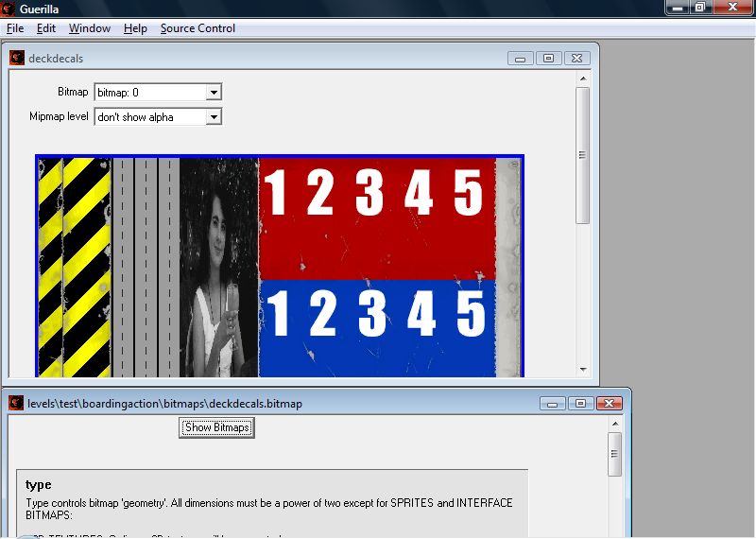Expand the Mipmap level dropdown

coord(214,117)
